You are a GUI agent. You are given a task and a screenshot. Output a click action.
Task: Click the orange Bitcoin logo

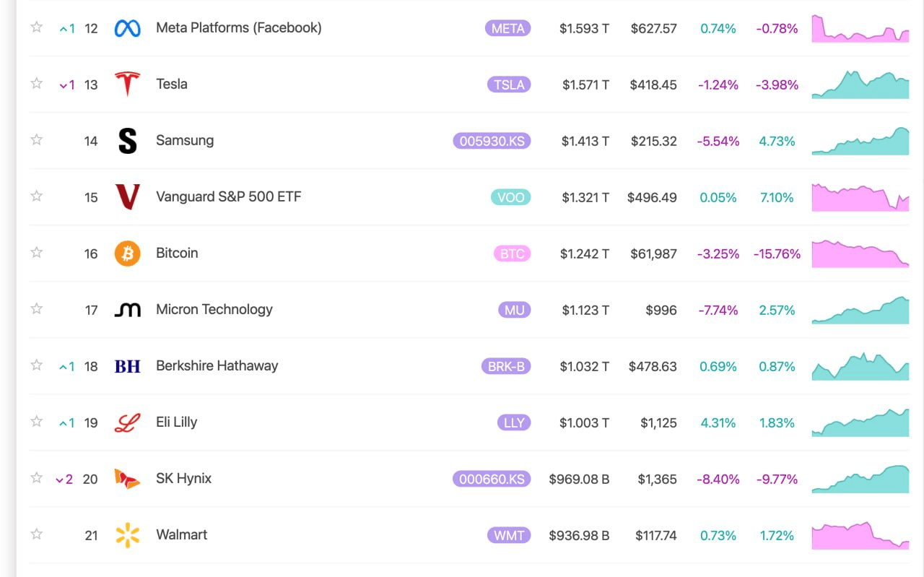127,253
